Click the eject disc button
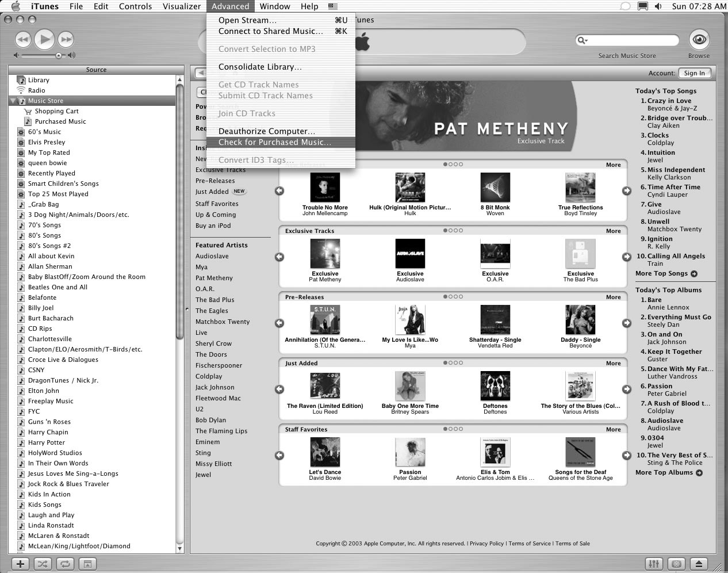Image resolution: width=728 pixels, height=573 pixels. point(699,564)
